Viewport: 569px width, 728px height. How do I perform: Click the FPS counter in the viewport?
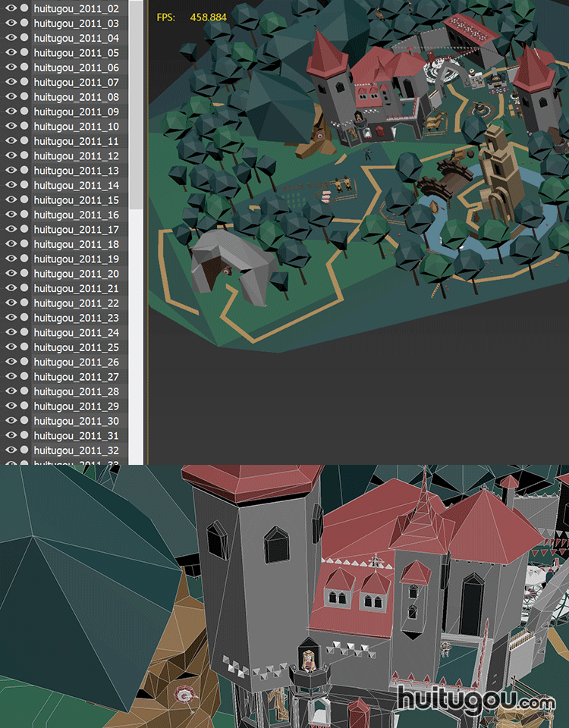pos(191,17)
